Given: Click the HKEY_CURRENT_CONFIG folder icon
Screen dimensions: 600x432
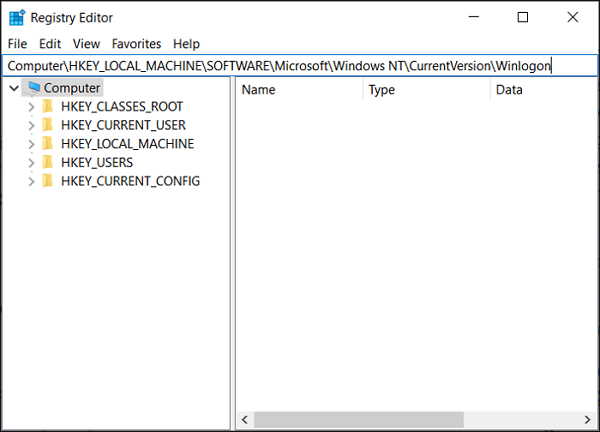Looking at the screenshot, I should (47, 181).
